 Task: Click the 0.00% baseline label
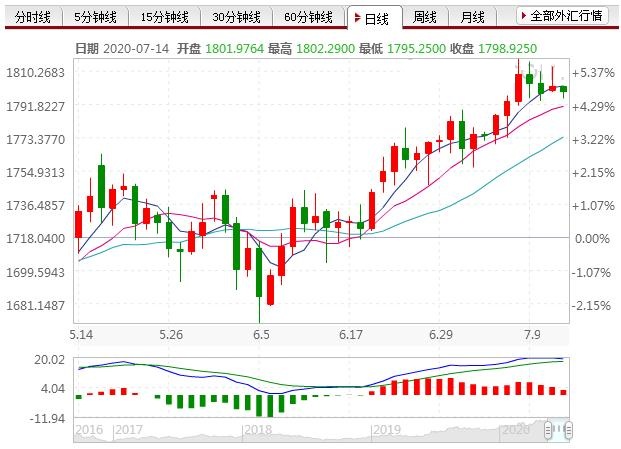point(592,239)
